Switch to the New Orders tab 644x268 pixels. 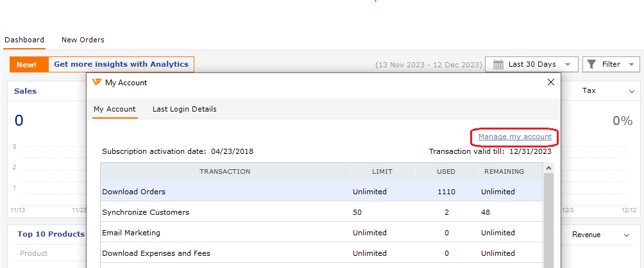(83, 40)
